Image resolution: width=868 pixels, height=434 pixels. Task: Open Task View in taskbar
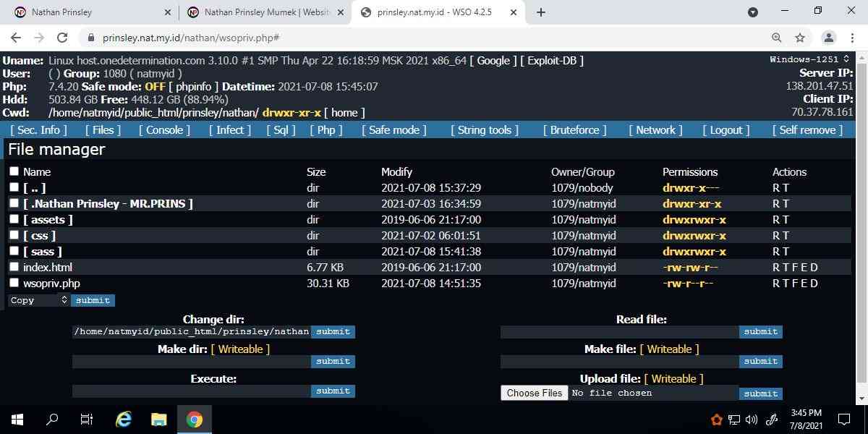click(87, 420)
